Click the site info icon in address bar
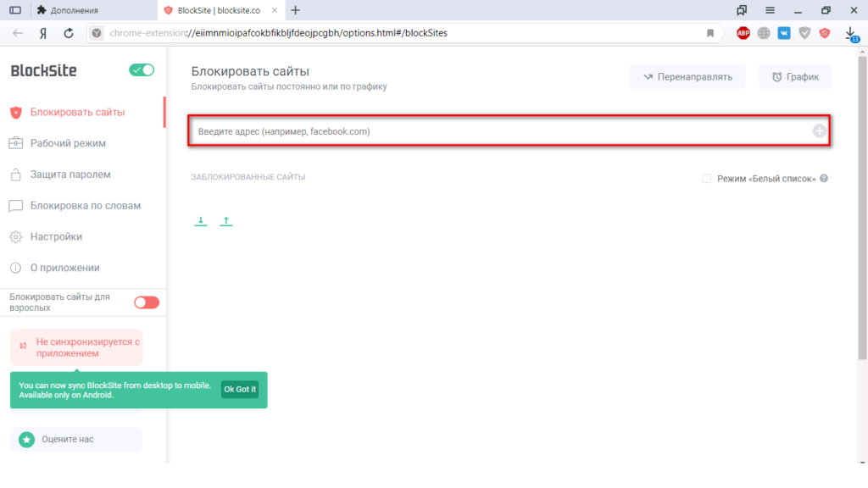Image resolution: width=868 pixels, height=488 pixels. tap(97, 33)
